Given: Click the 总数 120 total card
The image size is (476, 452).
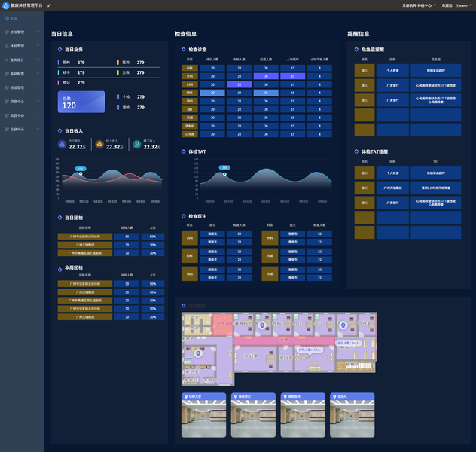Looking at the screenshot, I should pyautogui.click(x=81, y=102).
